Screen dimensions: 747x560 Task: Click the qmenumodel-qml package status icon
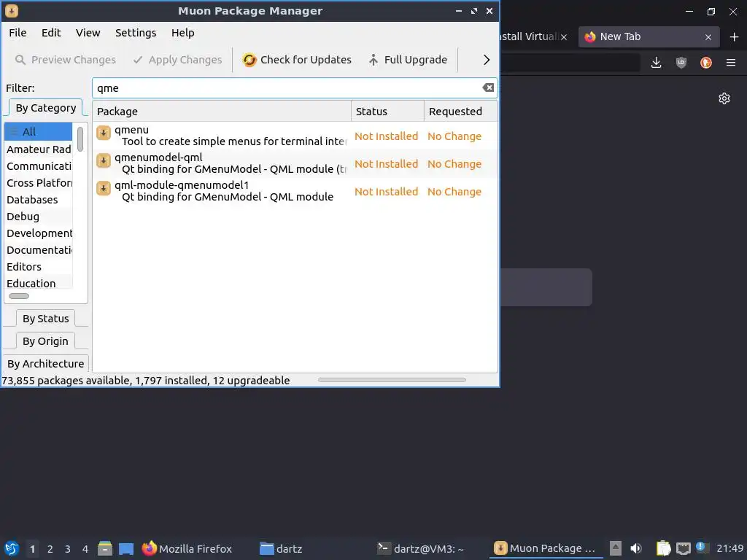[104, 160]
